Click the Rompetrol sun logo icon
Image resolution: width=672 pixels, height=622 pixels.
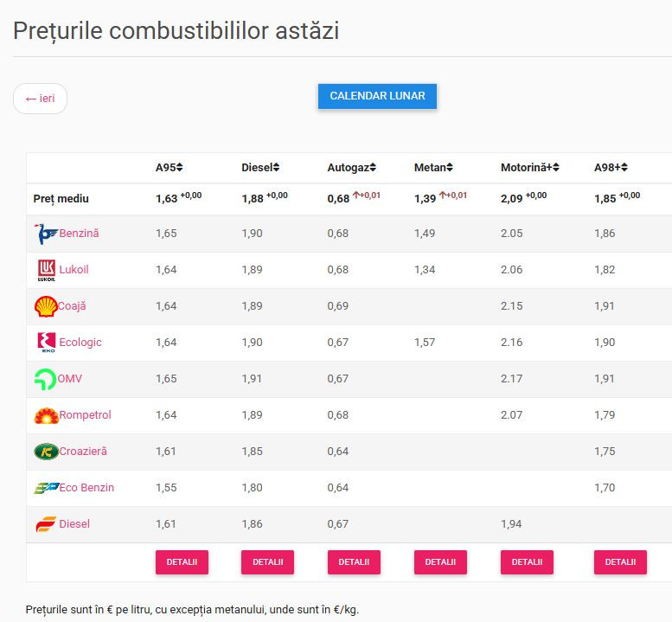tap(47, 415)
